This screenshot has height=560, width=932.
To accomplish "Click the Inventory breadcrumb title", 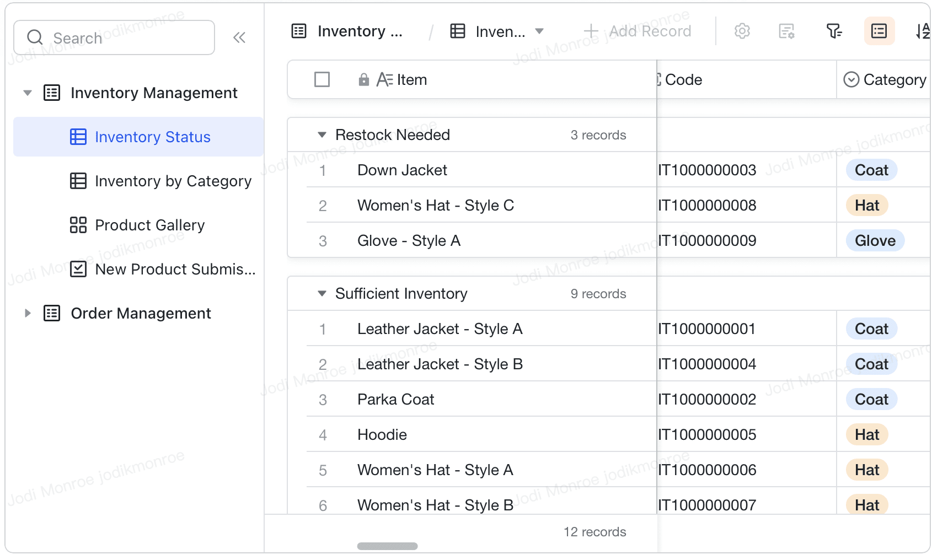I will pyautogui.click(x=360, y=31).
